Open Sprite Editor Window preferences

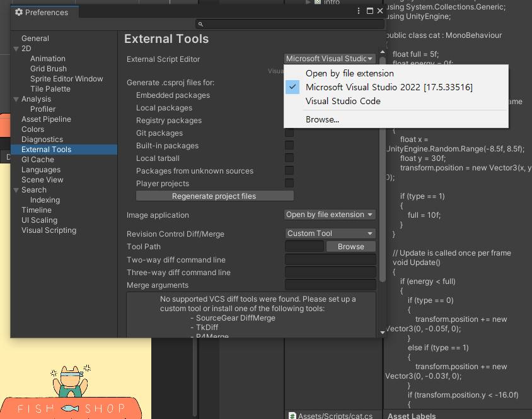click(x=67, y=79)
